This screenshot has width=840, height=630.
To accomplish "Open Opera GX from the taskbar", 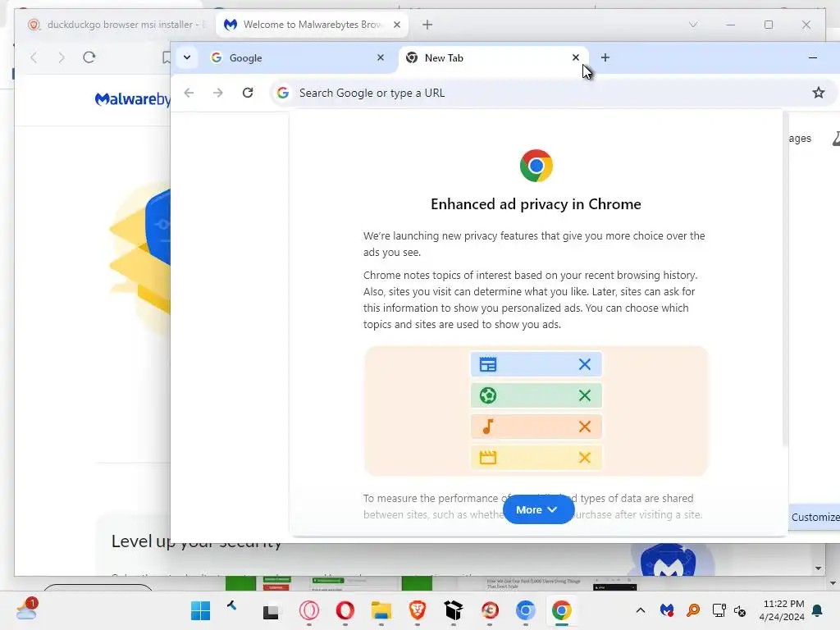I will (309, 610).
